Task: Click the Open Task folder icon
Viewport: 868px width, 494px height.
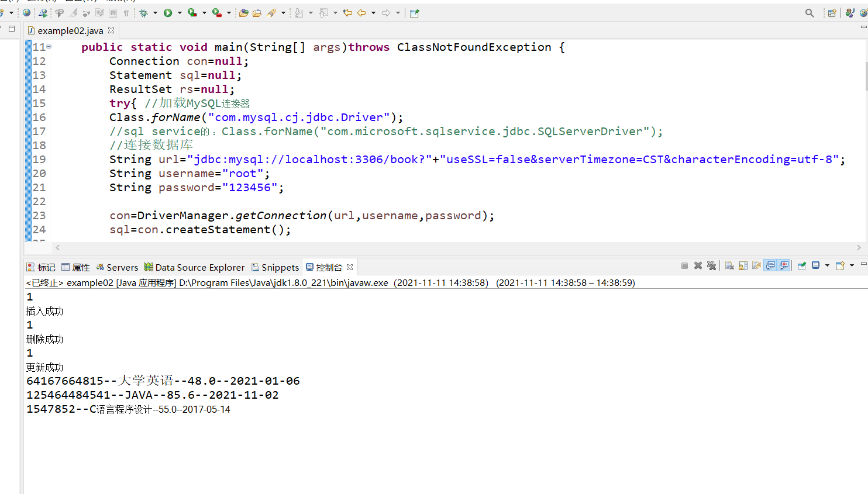Action: click(x=257, y=13)
